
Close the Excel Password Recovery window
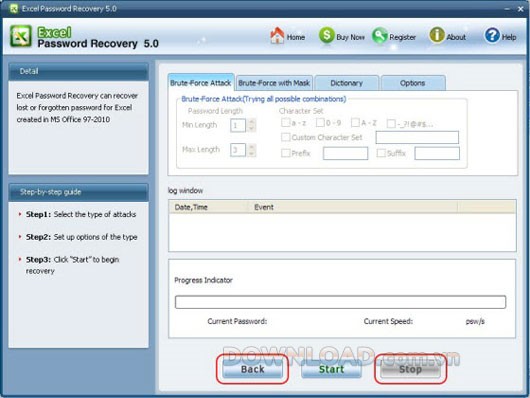click(521, 9)
